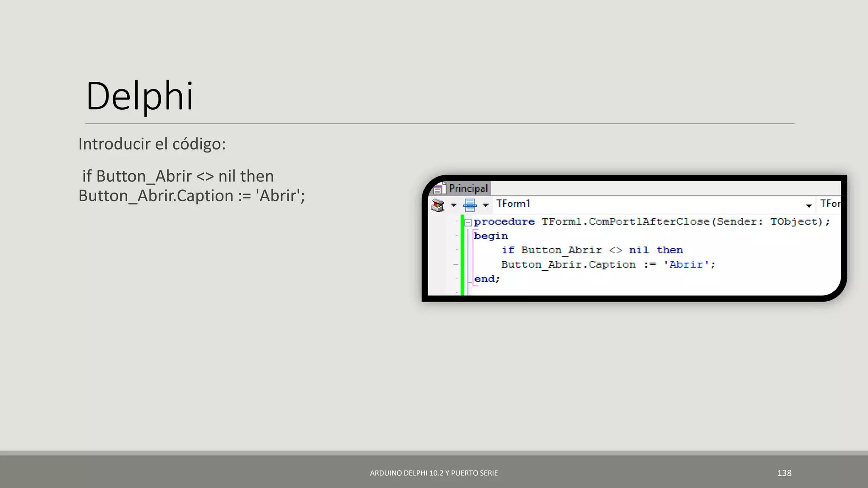Open dropdown arrow beside the sections icon
This screenshot has height=488, width=868.
[x=453, y=205]
